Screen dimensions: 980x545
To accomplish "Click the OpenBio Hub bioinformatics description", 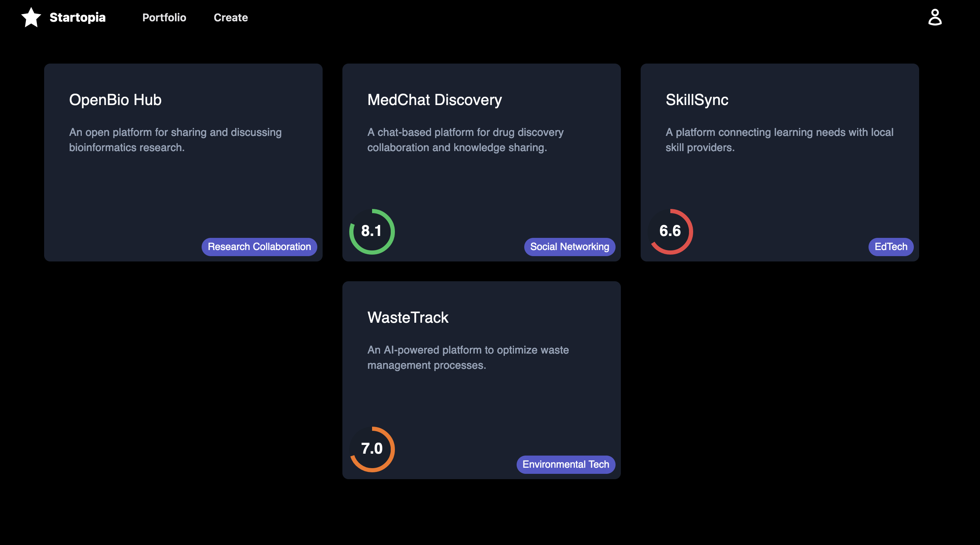I will tap(175, 140).
